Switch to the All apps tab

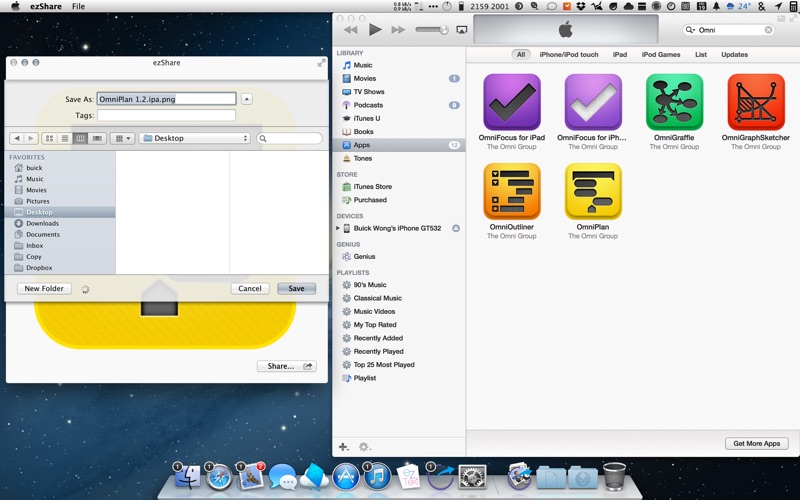pyautogui.click(x=520, y=55)
